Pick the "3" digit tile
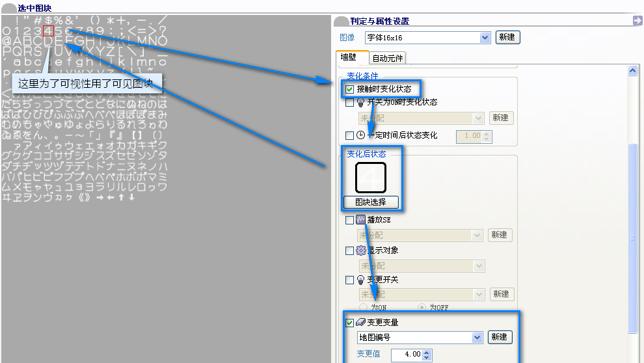644x363 pixels. click(38, 31)
